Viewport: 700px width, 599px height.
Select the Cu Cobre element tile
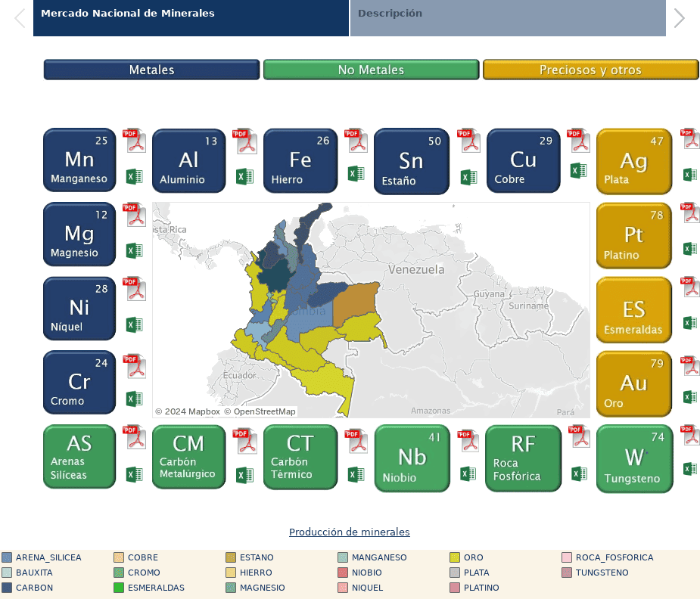[x=523, y=160]
